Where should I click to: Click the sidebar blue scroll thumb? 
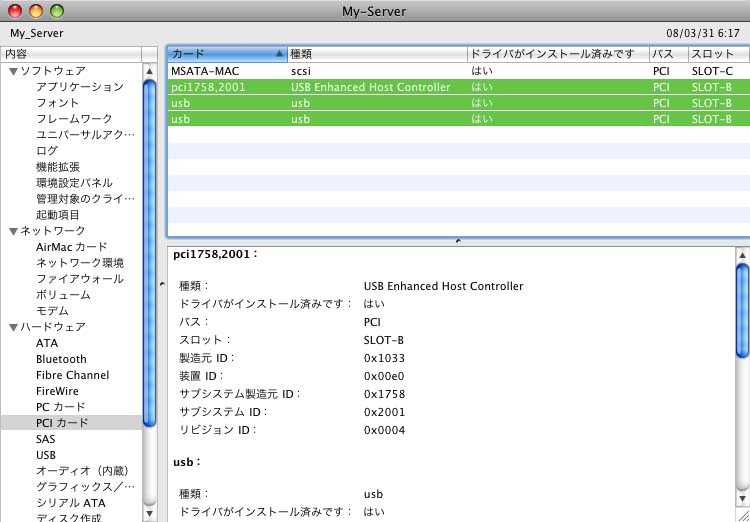point(149,253)
